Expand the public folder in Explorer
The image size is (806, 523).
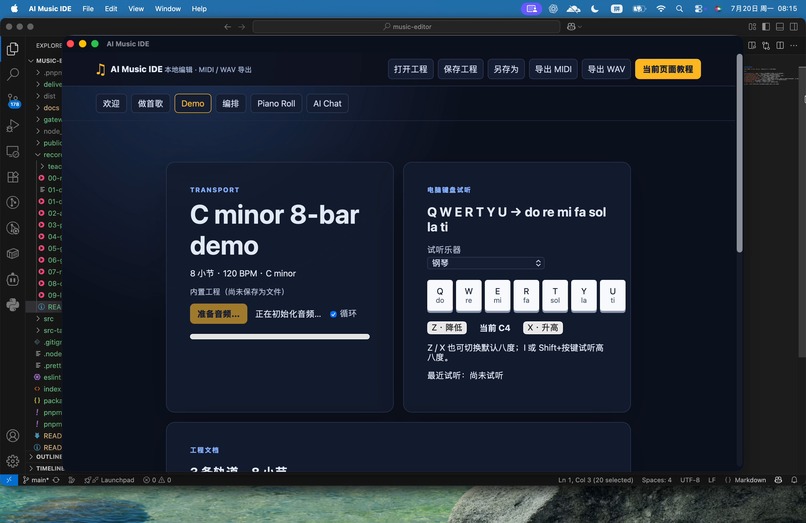tap(49, 143)
